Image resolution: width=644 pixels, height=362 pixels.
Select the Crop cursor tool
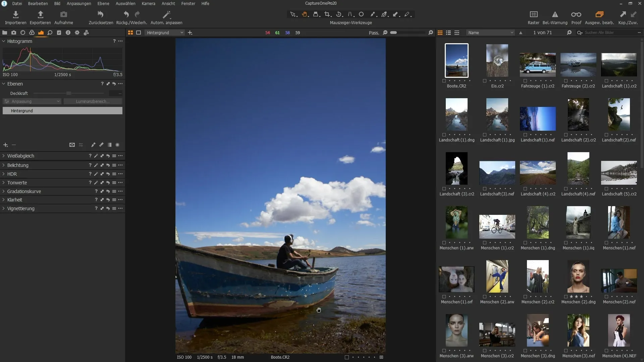click(327, 14)
